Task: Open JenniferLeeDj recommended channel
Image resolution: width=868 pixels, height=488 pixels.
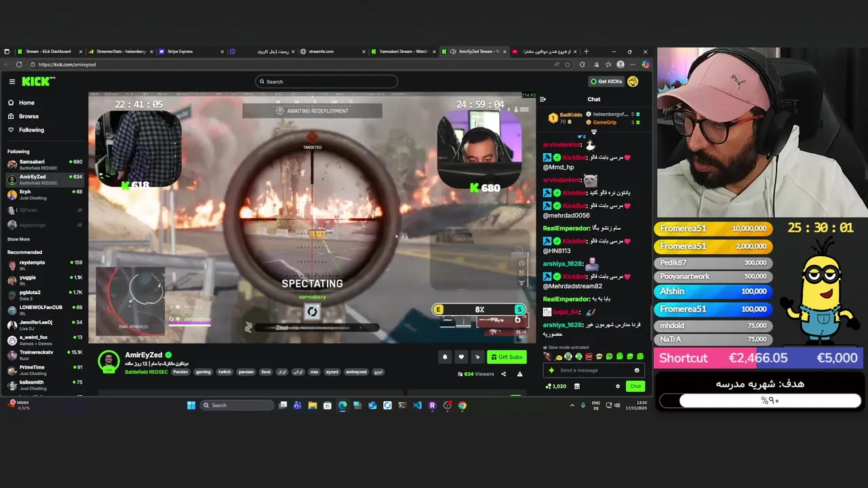Action: (x=44, y=324)
